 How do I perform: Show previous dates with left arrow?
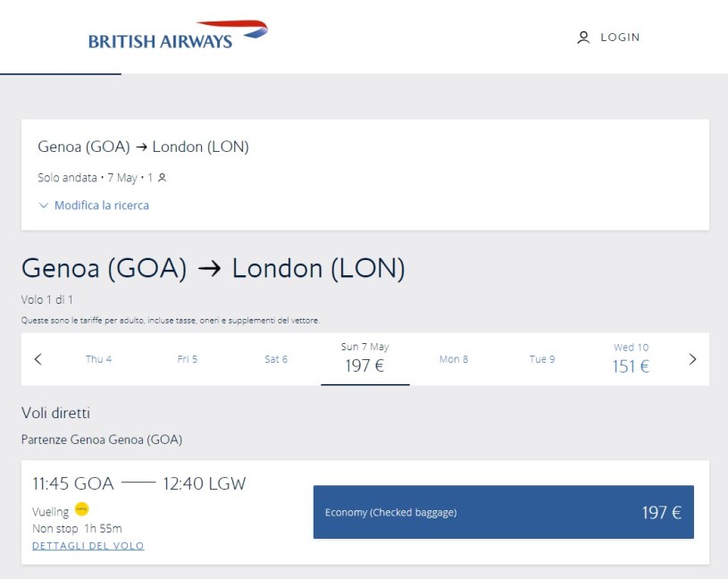click(38, 359)
